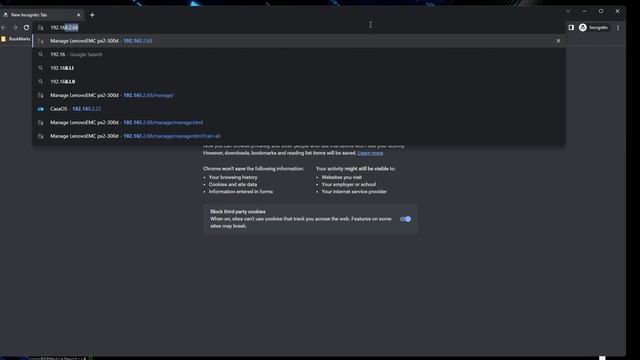Click 'Websites you visit' bullet text
The width and height of the screenshot is (640, 360).
click(342, 177)
